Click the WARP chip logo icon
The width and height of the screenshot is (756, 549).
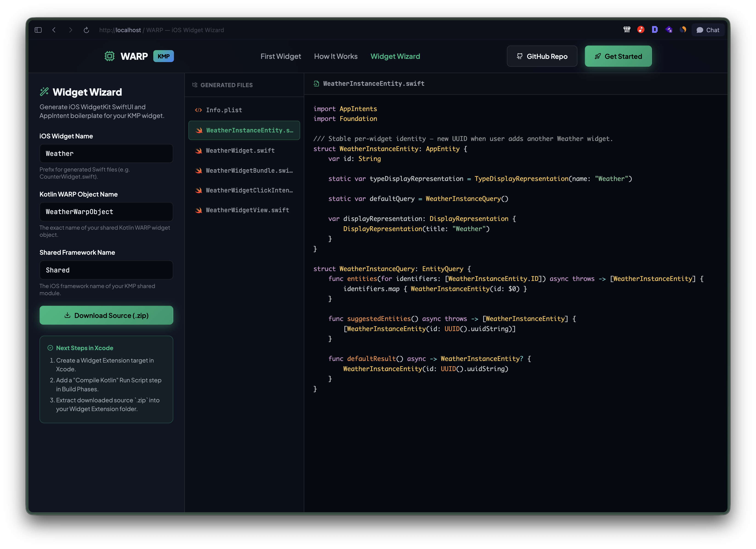[109, 56]
